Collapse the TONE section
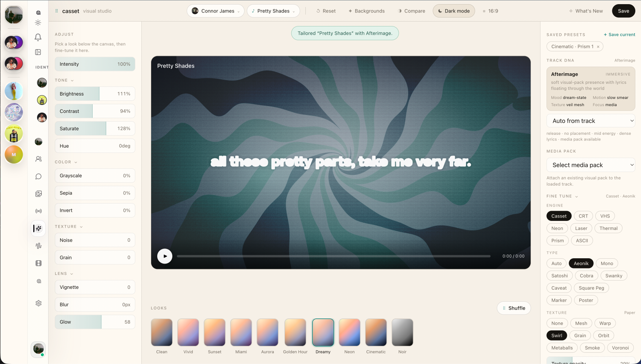The height and width of the screenshot is (364, 641). click(64, 80)
